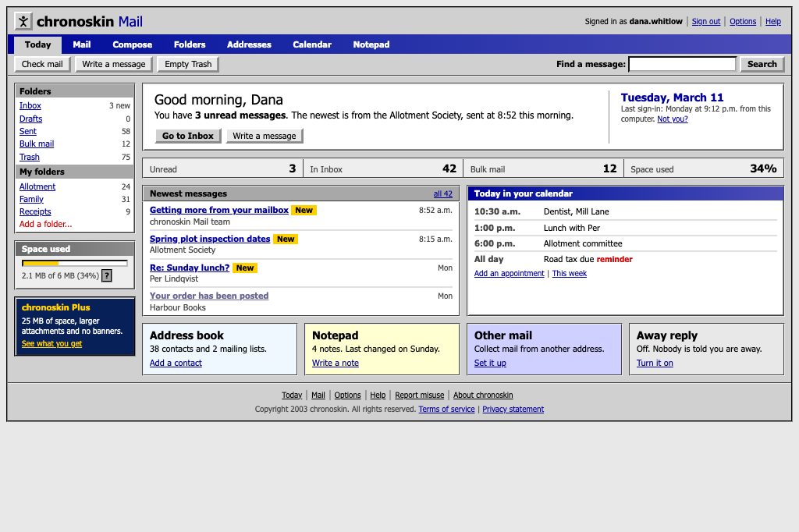Screen dimensions: 799x532
Task: Click the Harbour Books sender text
Action: click(x=178, y=308)
